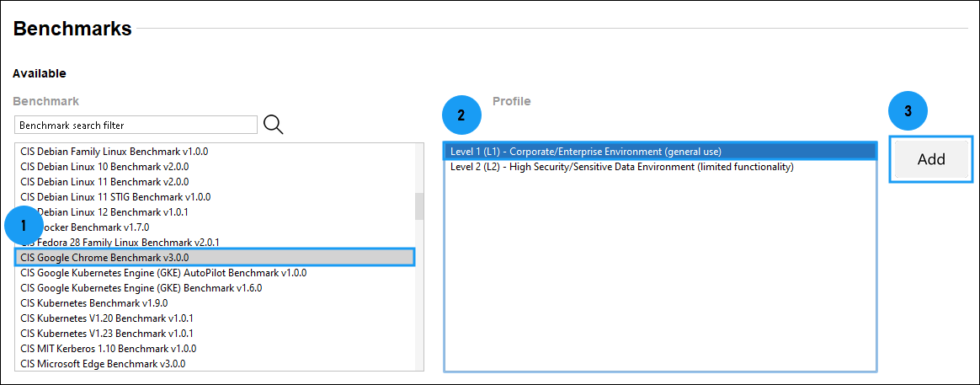Pick CIS Debian Linux 11 Benchmark v2.0.0
This screenshot has width=980, height=385.
point(104,181)
